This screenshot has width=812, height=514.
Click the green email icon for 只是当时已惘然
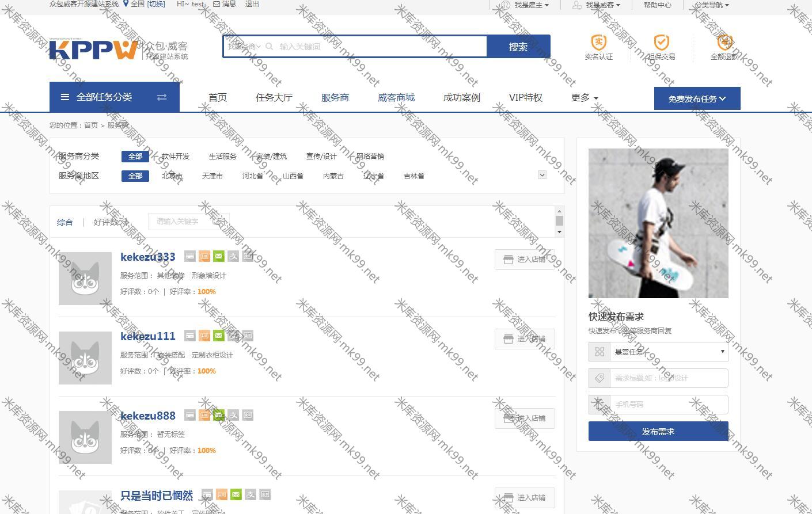(x=236, y=494)
